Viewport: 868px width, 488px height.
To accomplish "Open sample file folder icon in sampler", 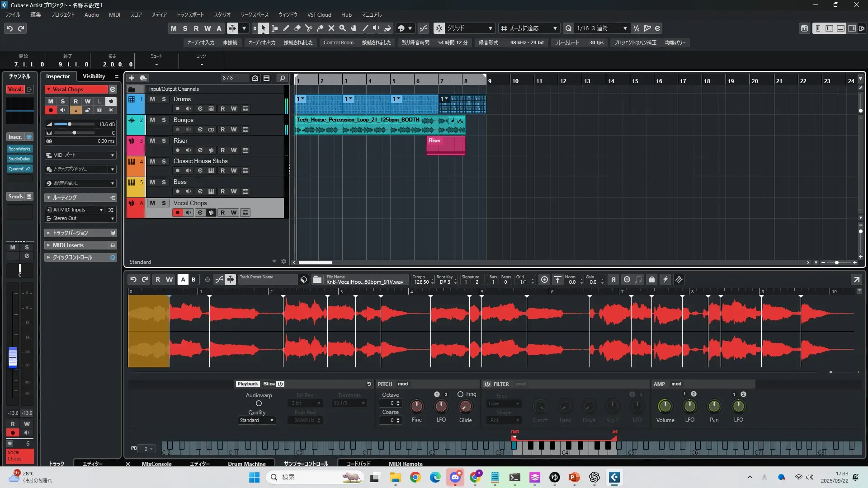I will click(x=317, y=280).
